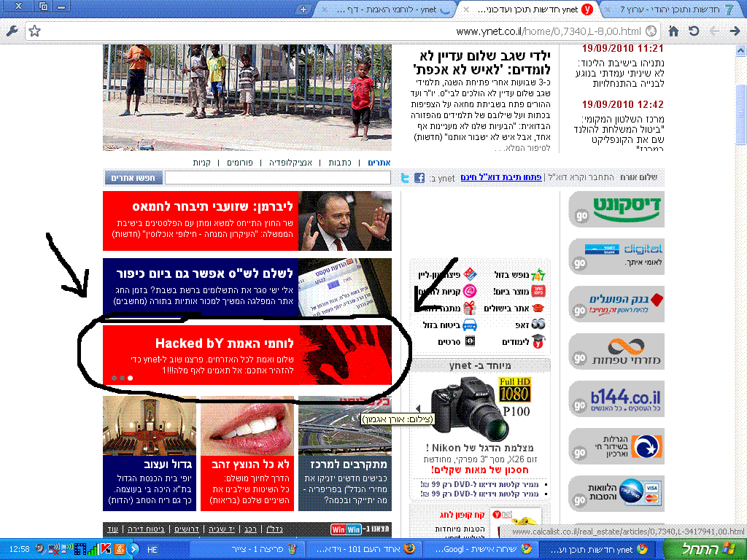Screen dimensions: 747x560
Task: Click the blue car insurance icon
Action: [469, 324]
